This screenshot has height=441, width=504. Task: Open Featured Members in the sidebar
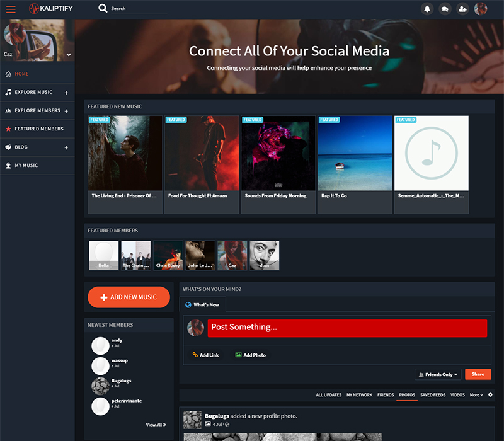point(38,129)
